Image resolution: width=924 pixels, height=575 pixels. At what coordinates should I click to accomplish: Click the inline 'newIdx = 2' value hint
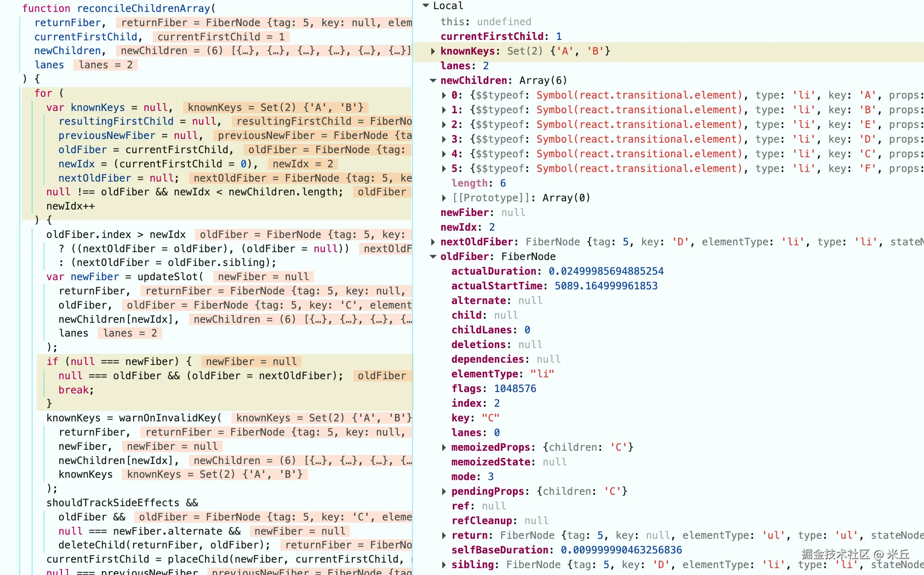(303, 164)
